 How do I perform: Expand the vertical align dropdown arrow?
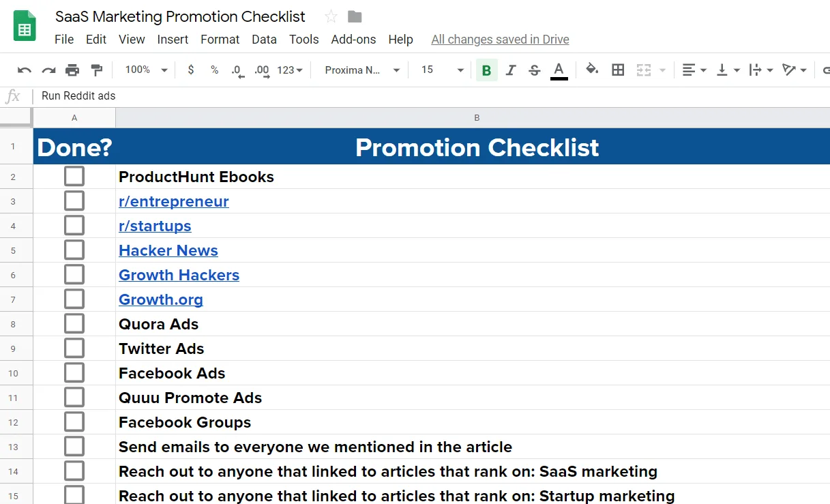[x=737, y=70]
